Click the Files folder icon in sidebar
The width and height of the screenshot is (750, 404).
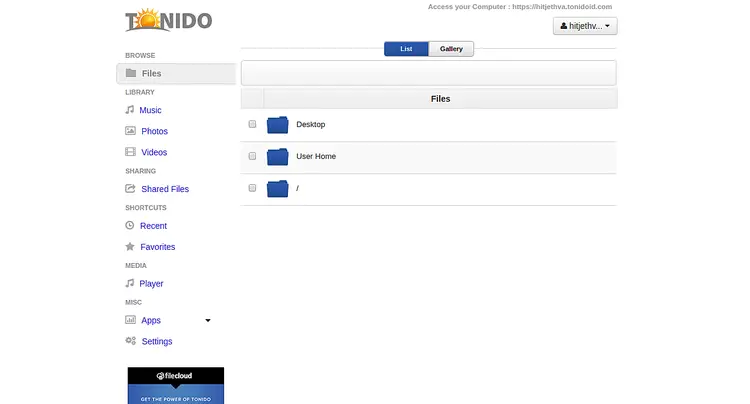pyautogui.click(x=131, y=73)
